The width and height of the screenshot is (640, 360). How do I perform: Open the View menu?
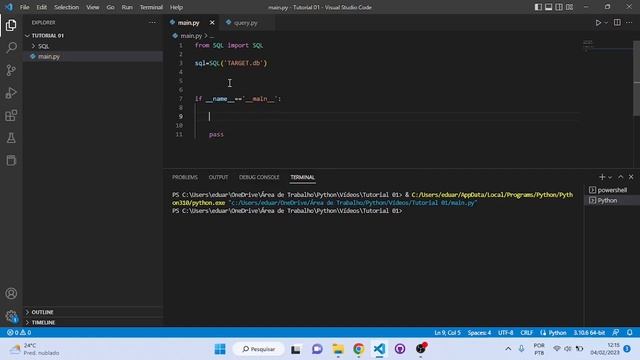tap(93, 7)
